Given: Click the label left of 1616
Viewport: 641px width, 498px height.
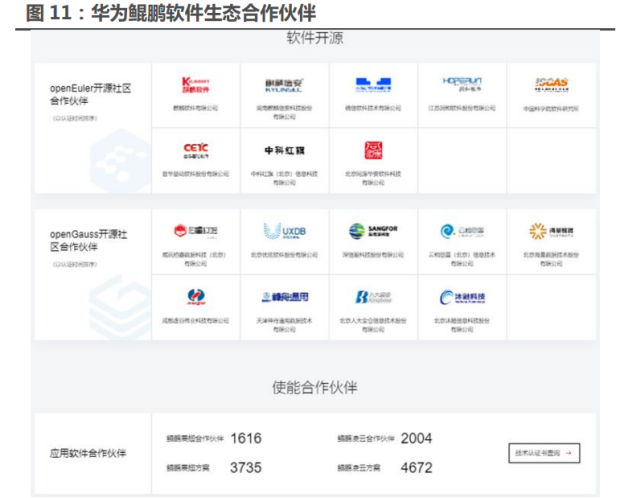Looking at the screenshot, I should coord(195,439).
